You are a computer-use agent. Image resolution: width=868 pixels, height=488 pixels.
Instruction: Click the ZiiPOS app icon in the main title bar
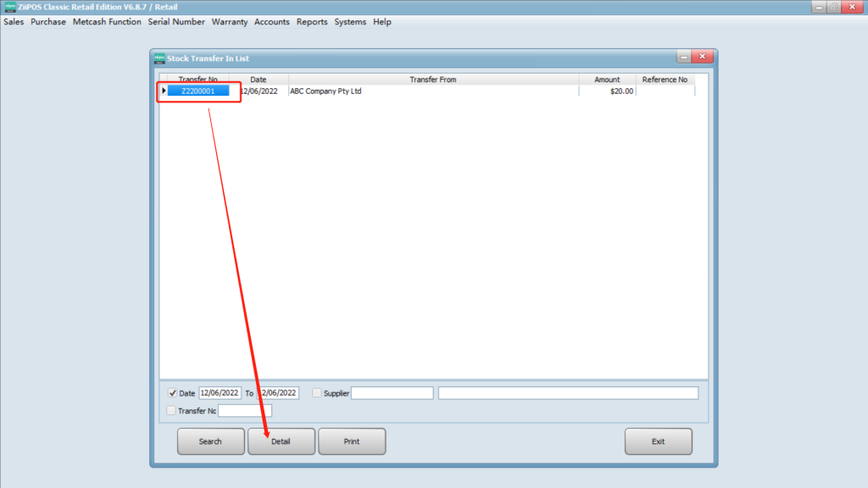(10, 7)
